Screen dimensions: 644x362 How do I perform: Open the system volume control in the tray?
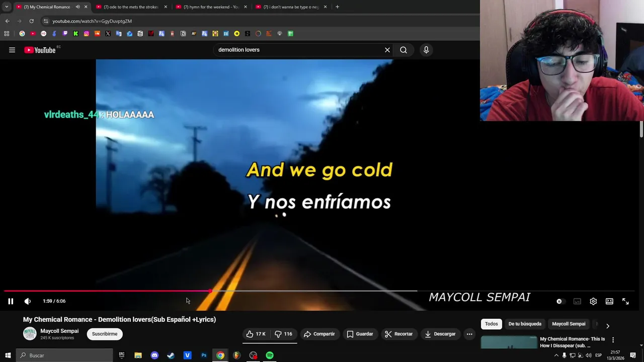click(x=588, y=355)
